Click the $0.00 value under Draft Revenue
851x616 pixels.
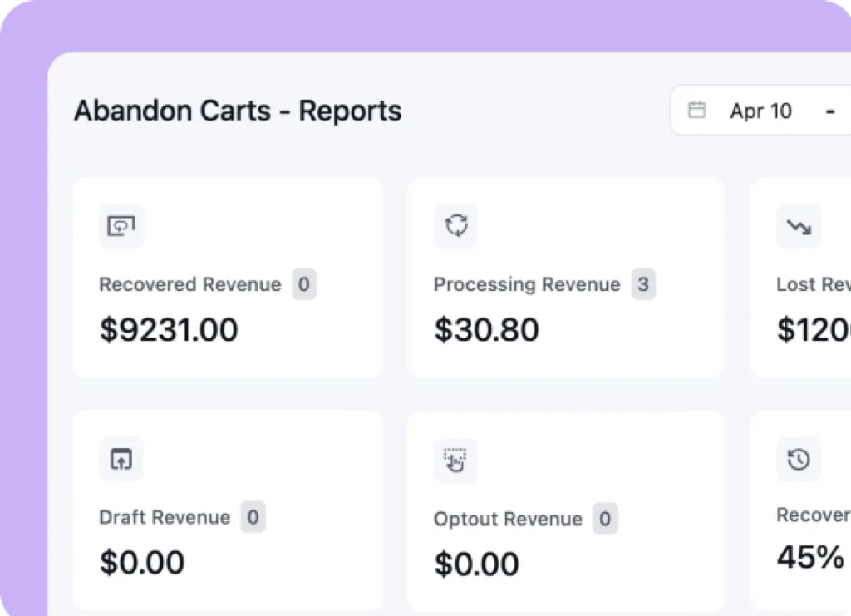click(142, 562)
